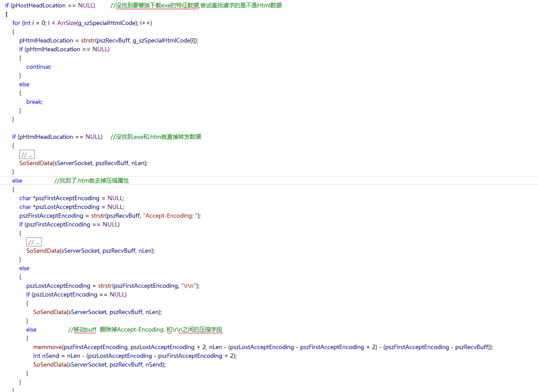Click the char *pszLostAcceptEncoding declaration line
Viewport: 538px width, 392px height.
pos(71,207)
